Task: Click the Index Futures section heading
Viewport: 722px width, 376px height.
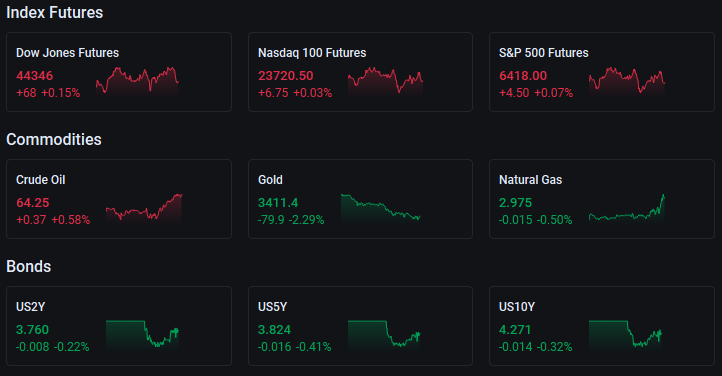Action: [x=54, y=12]
